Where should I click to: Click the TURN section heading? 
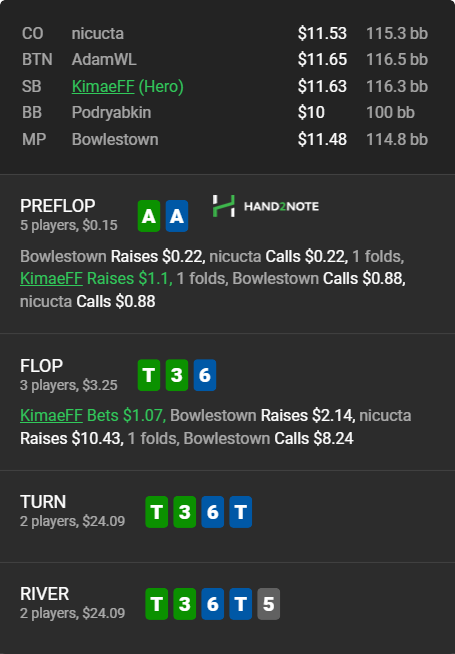pyautogui.click(x=43, y=502)
